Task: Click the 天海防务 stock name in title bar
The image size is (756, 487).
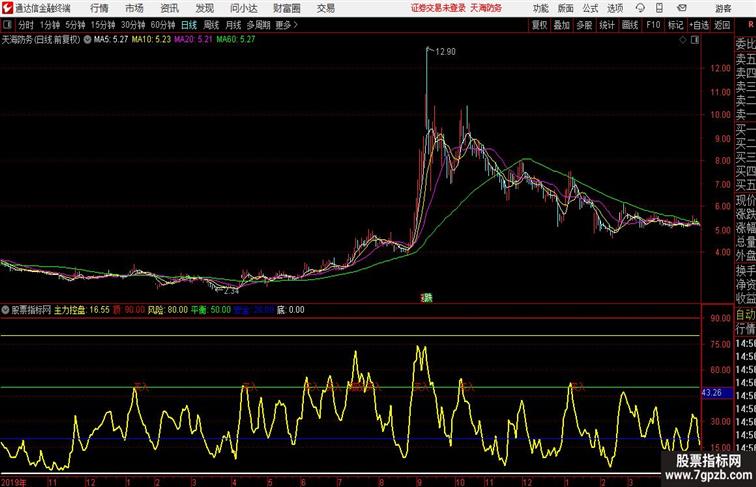Action: [x=486, y=8]
